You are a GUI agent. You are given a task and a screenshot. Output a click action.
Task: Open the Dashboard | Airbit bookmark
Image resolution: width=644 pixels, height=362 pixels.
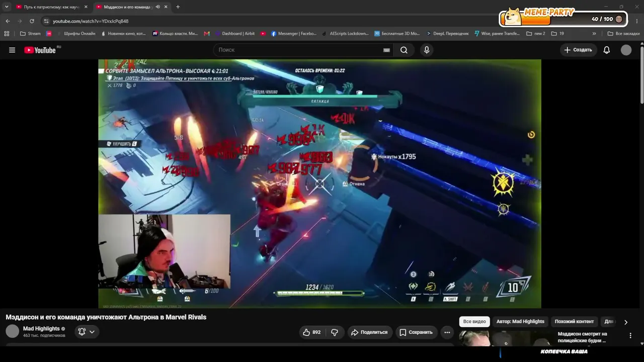pos(234,34)
